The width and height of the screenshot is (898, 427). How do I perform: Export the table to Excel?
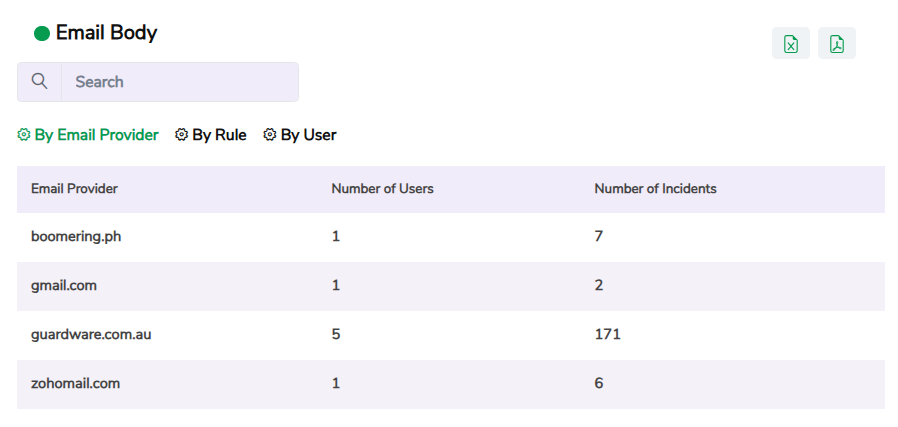[x=790, y=44]
